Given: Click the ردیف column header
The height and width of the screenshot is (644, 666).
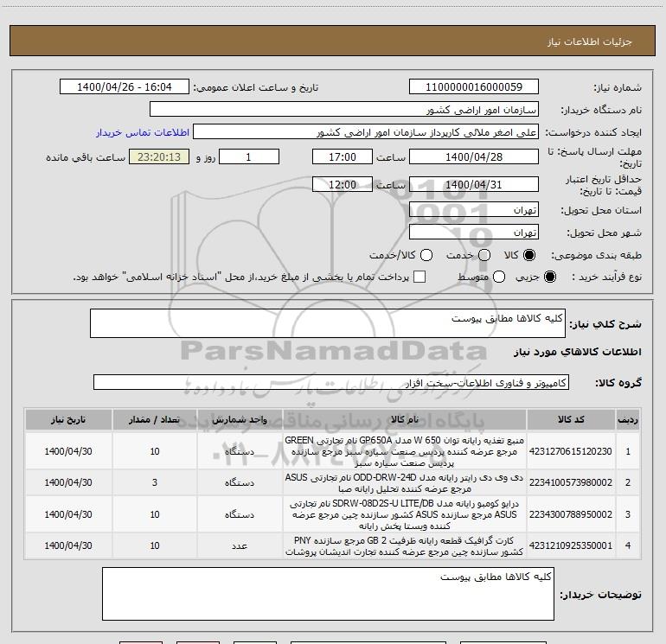Looking at the screenshot, I should coord(628,419).
